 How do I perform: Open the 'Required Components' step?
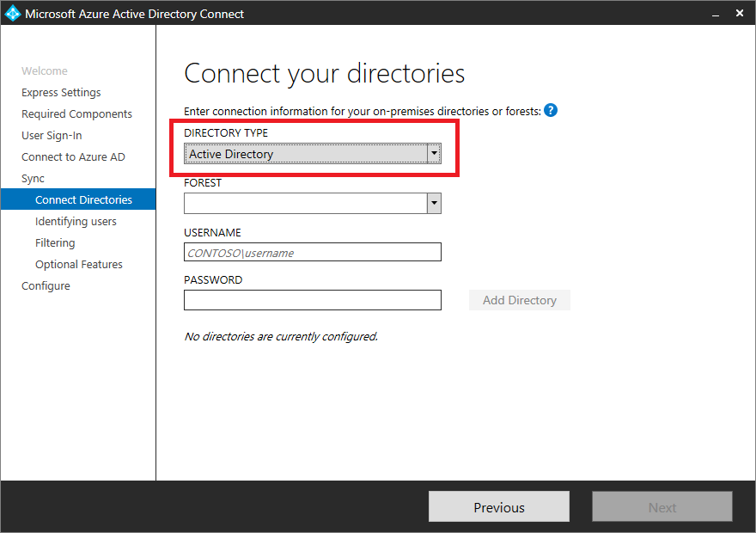76,113
